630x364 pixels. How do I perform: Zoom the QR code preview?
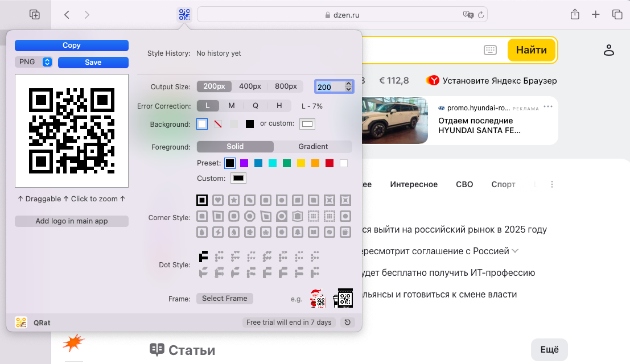point(72,131)
